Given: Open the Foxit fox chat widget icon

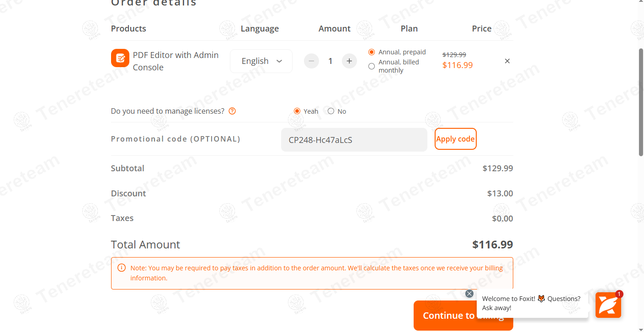Looking at the screenshot, I should point(608,305).
